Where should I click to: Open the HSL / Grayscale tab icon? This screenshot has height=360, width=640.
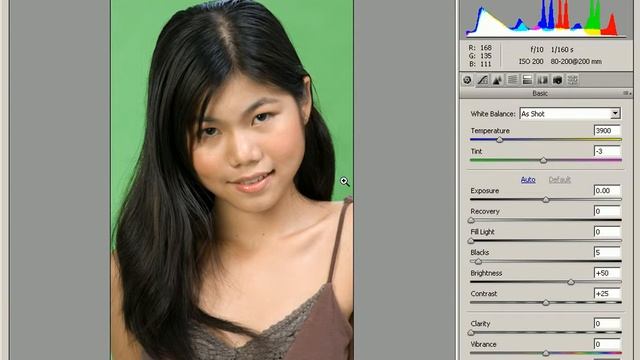click(512, 80)
